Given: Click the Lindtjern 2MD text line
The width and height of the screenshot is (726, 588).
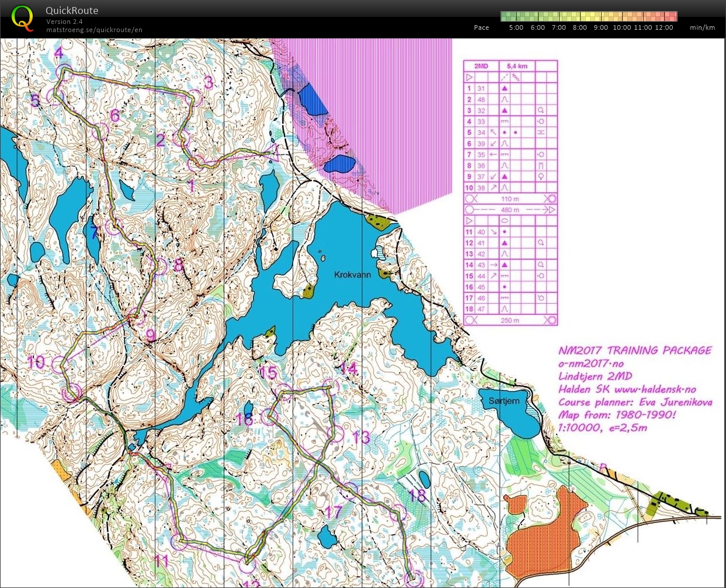Looking at the screenshot, I should [x=595, y=377].
